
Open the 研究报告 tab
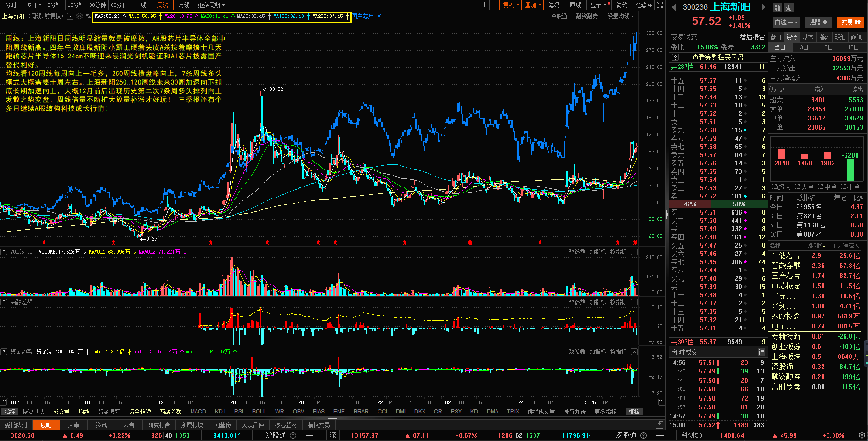pos(159,425)
